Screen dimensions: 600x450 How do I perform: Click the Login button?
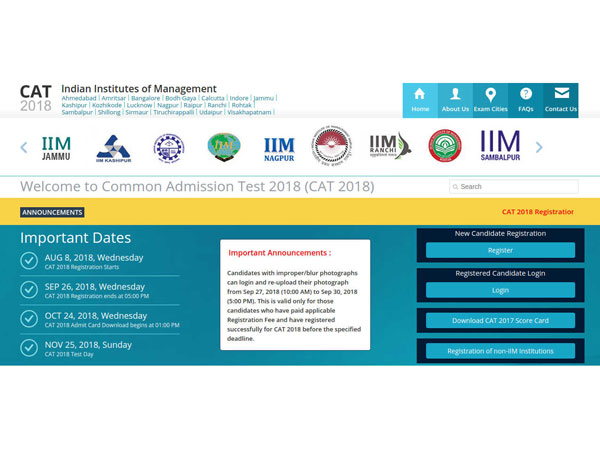(x=500, y=290)
